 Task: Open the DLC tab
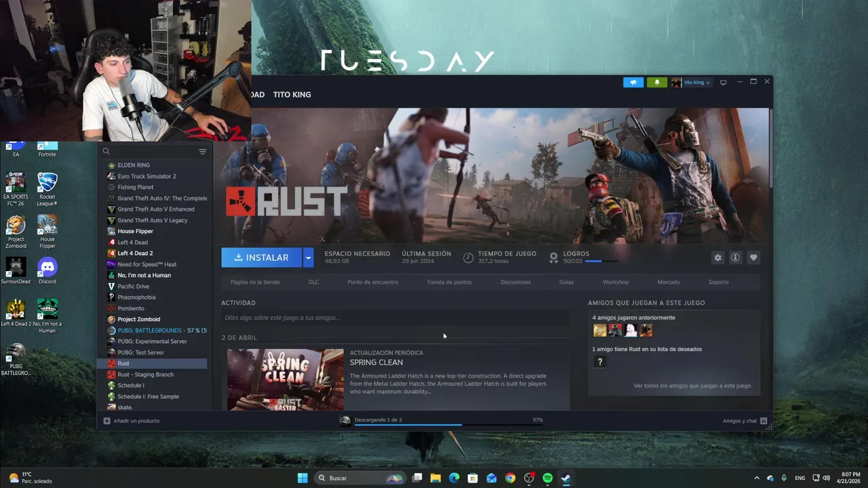point(313,282)
